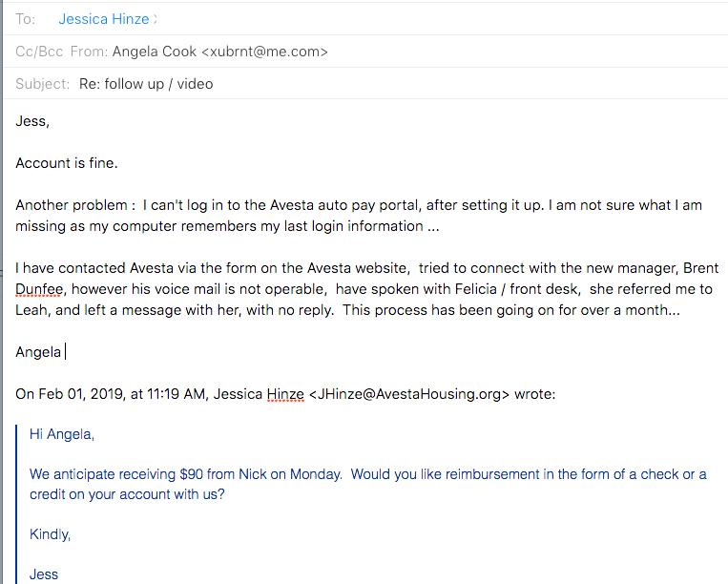Click the misspelled word Dunfee
The width and height of the screenshot is (728, 584).
coord(39,289)
